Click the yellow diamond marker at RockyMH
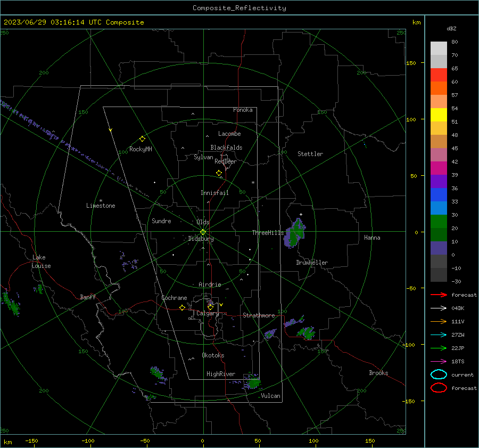This screenshot has width=479, height=448. [x=142, y=139]
